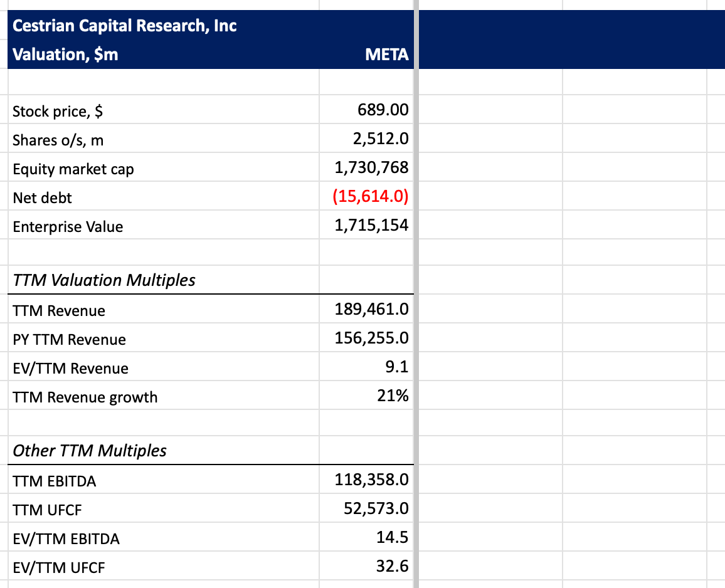
Task: Select the Cestrian Capital Research, Inc title cell
Action: coord(125,26)
